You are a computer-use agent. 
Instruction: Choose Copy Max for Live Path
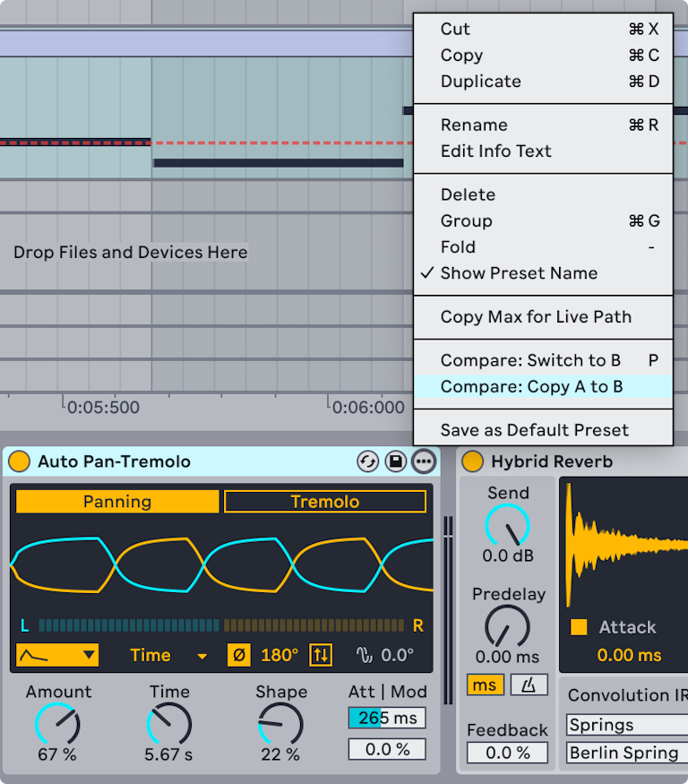coord(543,316)
